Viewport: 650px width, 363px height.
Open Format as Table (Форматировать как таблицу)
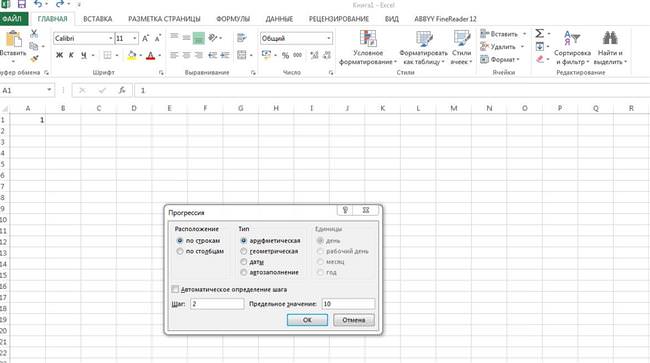pos(423,48)
